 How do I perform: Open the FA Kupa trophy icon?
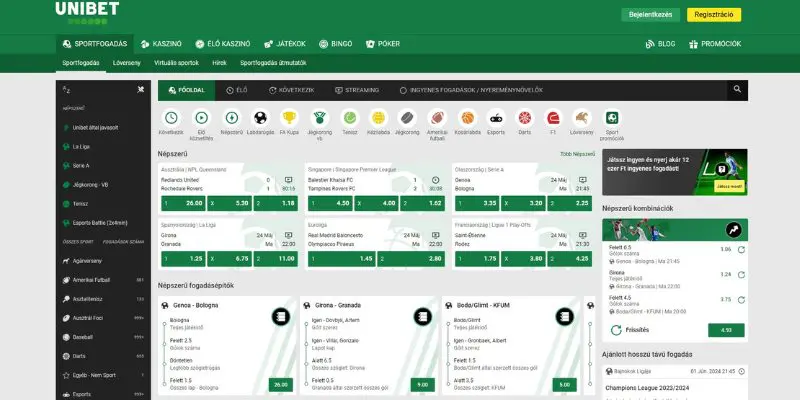pos(290,118)
